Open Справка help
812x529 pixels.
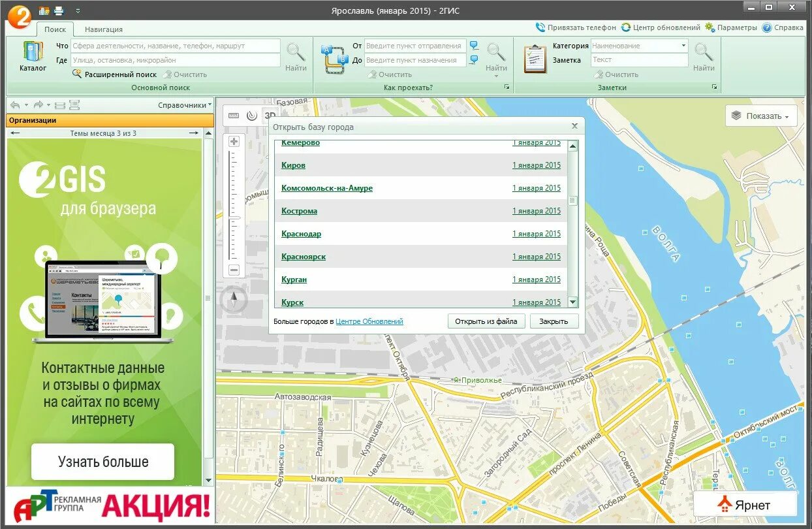tap(783, 28)
